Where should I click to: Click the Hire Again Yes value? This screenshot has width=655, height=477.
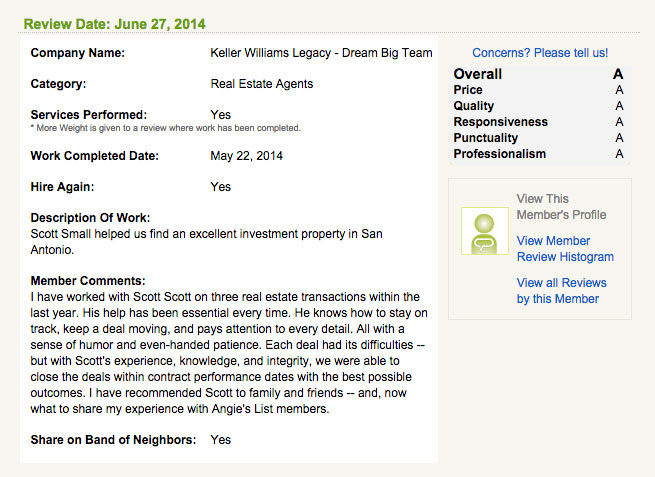[221, 186]
